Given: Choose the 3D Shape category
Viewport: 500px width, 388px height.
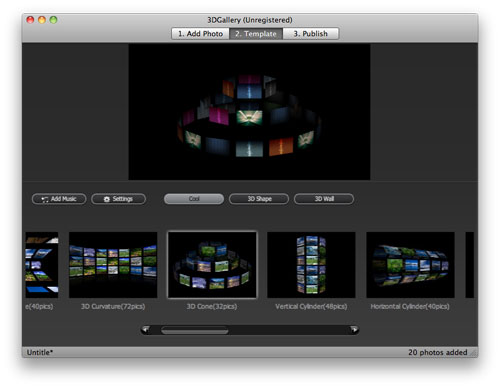Looking at the screenshot, I should coord(259,199).
